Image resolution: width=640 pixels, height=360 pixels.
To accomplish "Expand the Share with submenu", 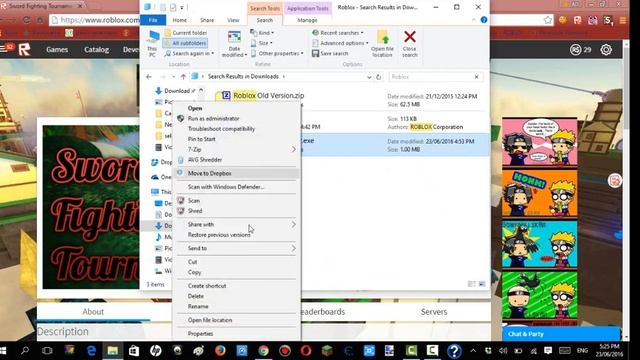I will (x=237, y=224).
